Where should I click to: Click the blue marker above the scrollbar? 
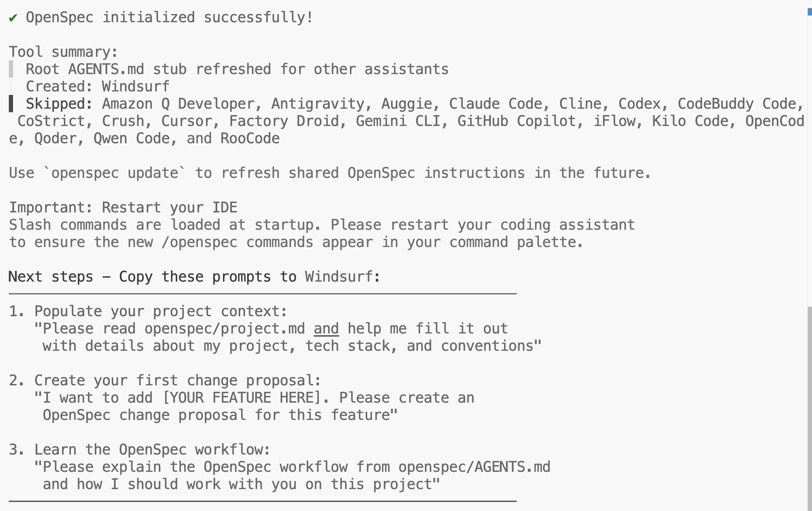[810, 12]
